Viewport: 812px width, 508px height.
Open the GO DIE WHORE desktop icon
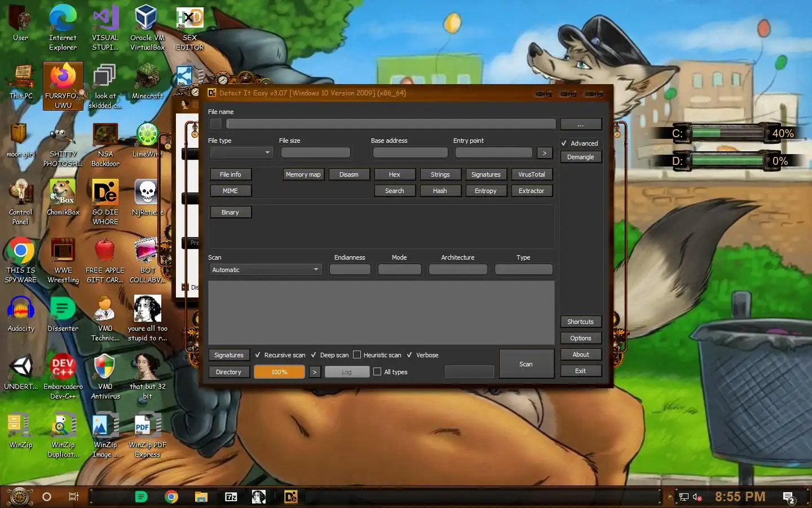105,202
